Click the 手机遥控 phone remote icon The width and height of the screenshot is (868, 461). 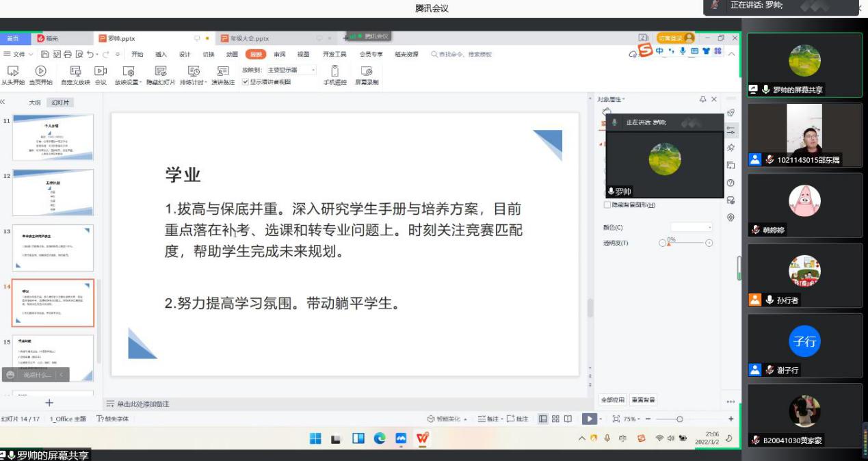point(334,71)
